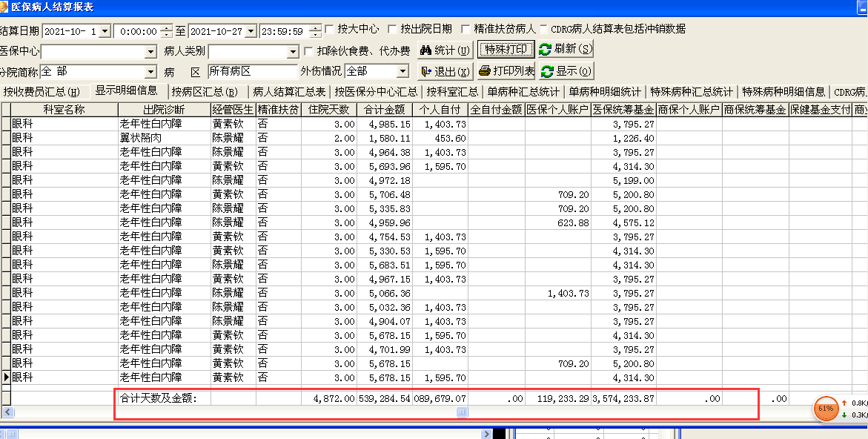Screen dimensions: 868x439
Task: Open the 按医保分中心汇总 tab
Action: pos(376,91)
